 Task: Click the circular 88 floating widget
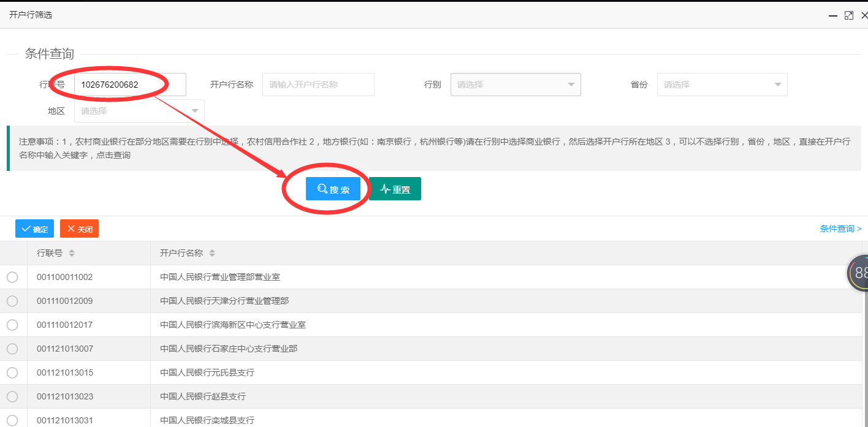click(860, 273)
